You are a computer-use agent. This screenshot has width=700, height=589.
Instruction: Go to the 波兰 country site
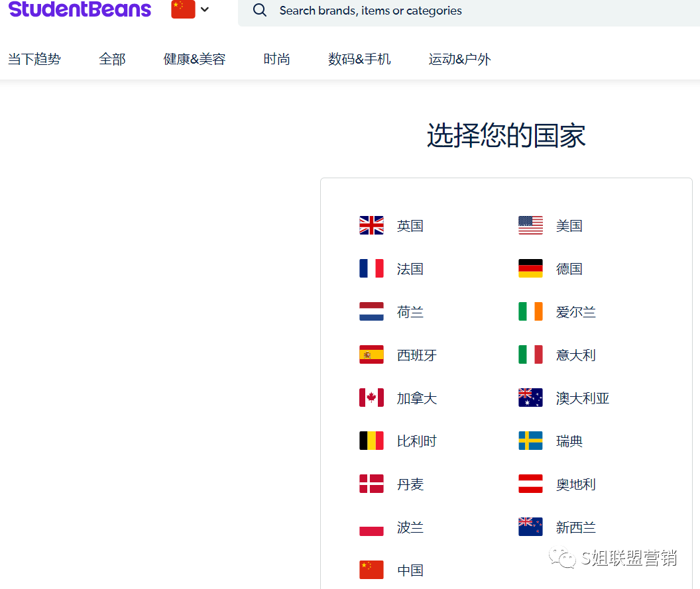[x=410, y=527]
